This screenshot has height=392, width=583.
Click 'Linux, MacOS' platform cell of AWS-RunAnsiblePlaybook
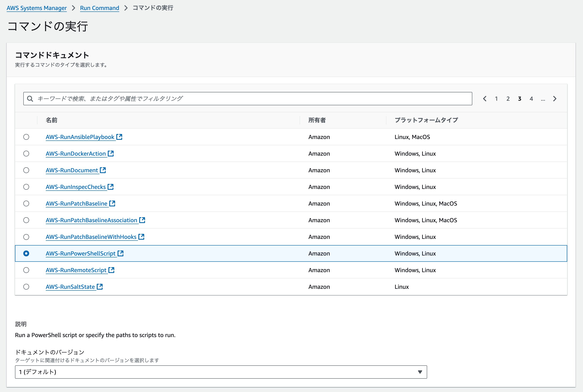coord(412,137)
